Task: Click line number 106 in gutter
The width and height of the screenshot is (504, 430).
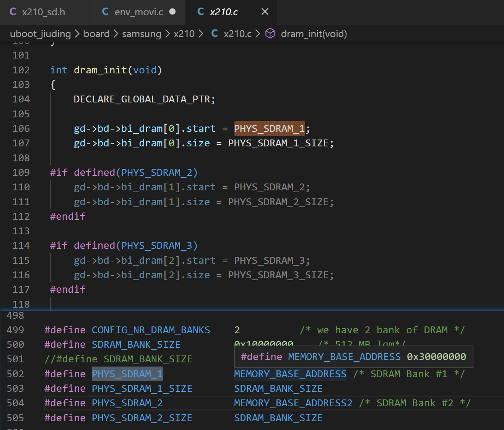Action: [21, 128]
